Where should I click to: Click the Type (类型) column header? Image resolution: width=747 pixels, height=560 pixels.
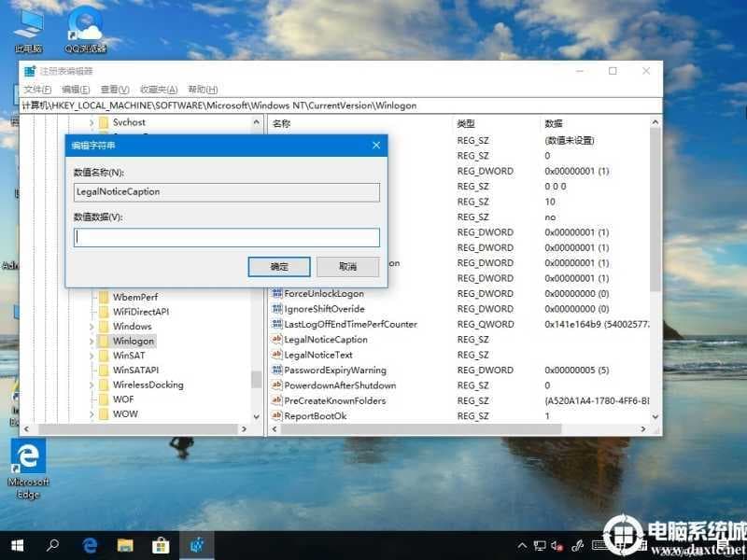click(x=465, y=124)
